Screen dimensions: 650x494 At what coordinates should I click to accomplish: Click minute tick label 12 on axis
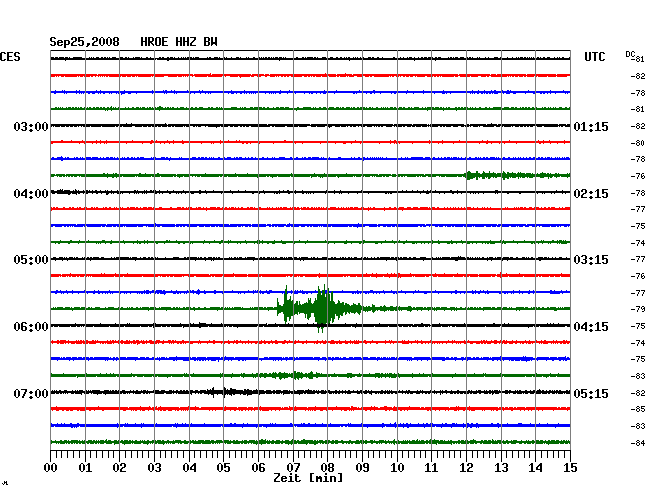(466, 468)
